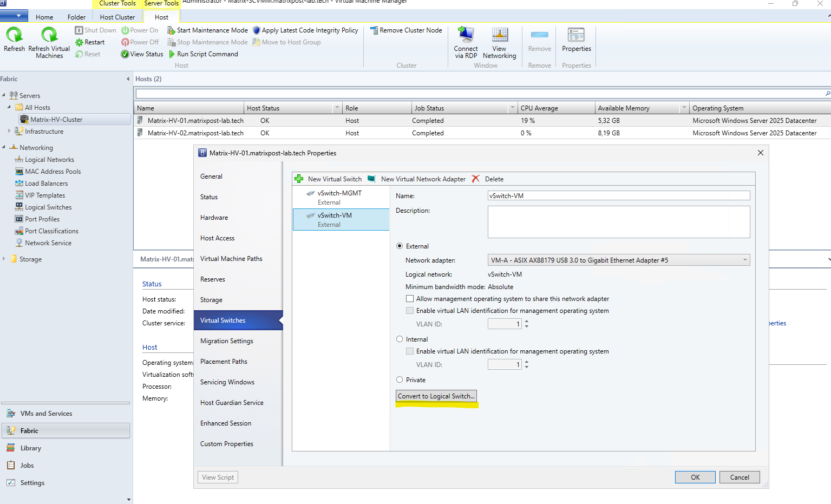831x504 pixels.
Task: Collapse the Fabric navigation pane
Action: [x=128, y=79]
